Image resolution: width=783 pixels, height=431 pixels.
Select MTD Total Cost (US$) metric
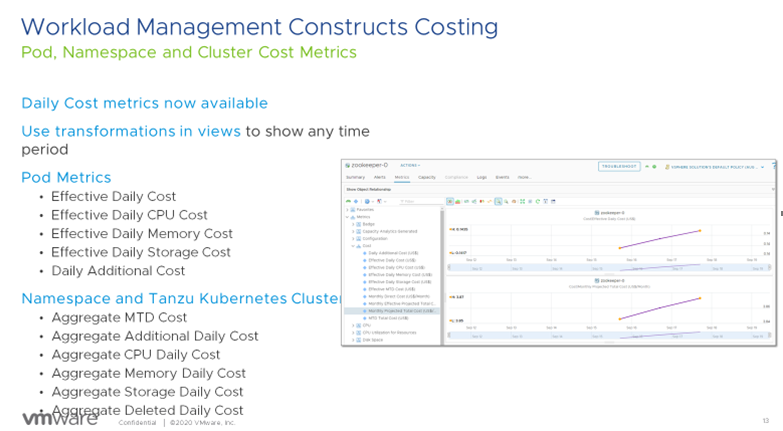click(388, 318)
